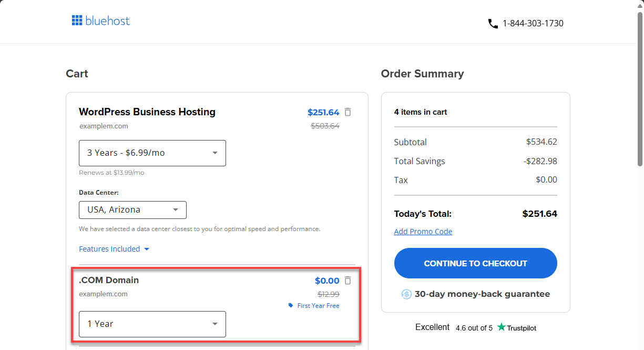Viewport: 644px width, 350px height.
Task: Click the money-back guarantee coin icon
Action: point(406,294)
